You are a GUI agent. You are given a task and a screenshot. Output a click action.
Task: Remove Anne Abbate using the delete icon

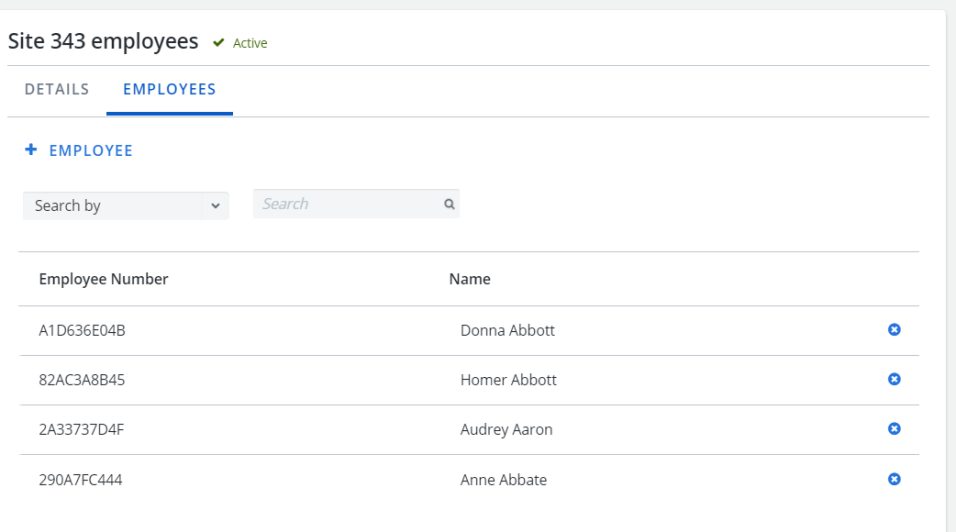894,479
